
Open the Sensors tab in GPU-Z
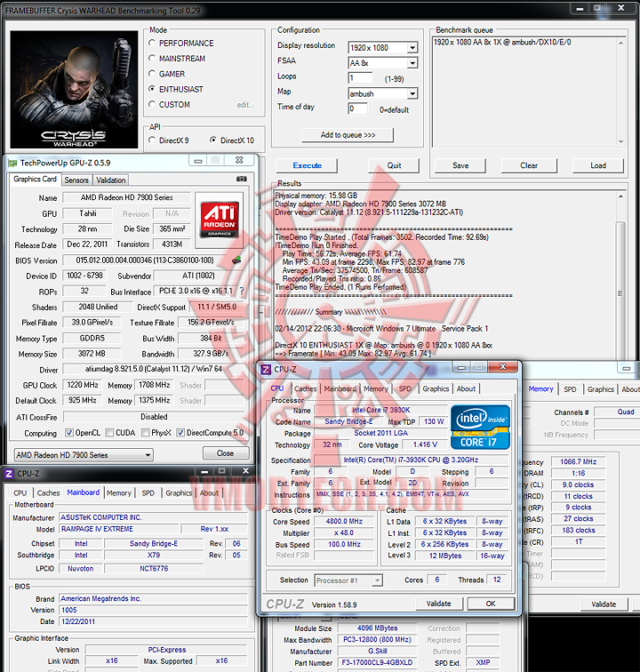(x=76, y=180)
